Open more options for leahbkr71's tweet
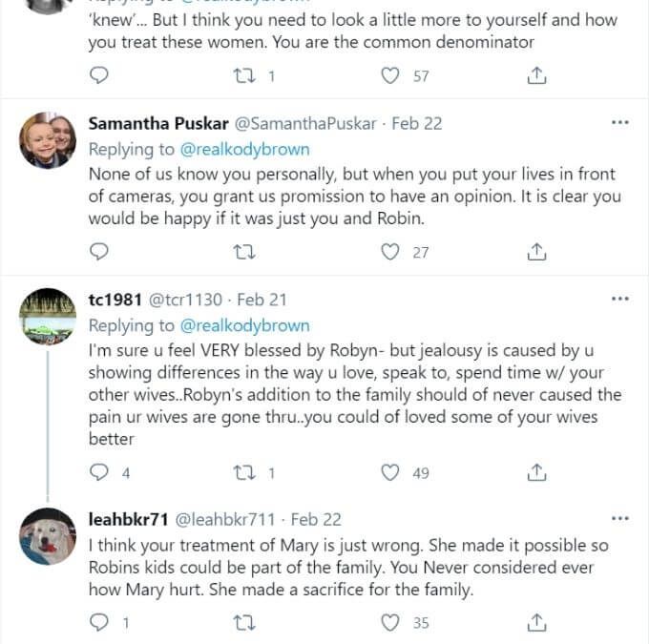 620,519
